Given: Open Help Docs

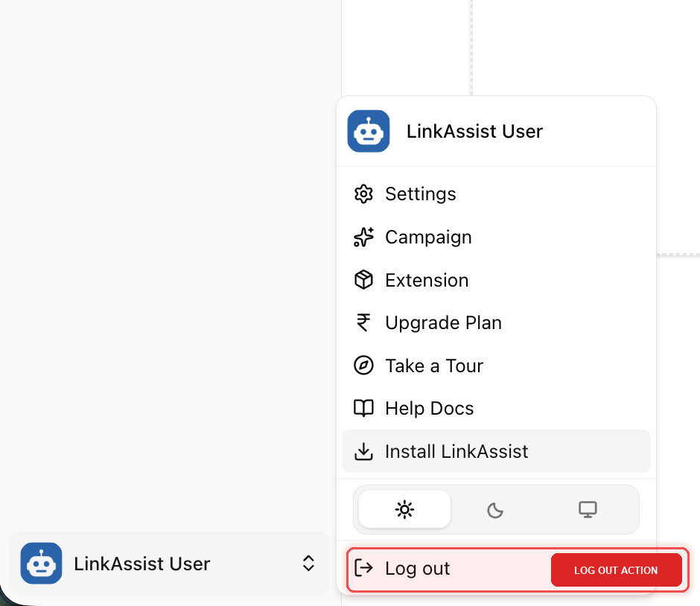Looking at the screenshot, I should 496,408.
